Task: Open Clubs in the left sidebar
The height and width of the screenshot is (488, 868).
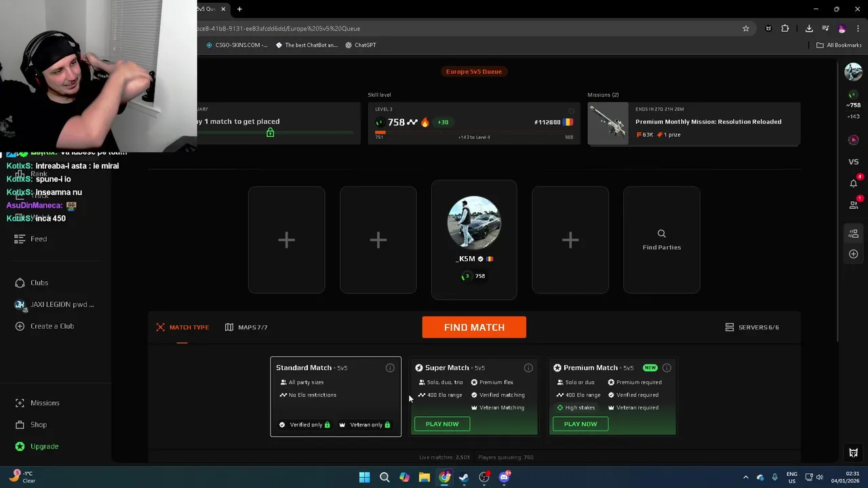Action: (x=32, y=283)
